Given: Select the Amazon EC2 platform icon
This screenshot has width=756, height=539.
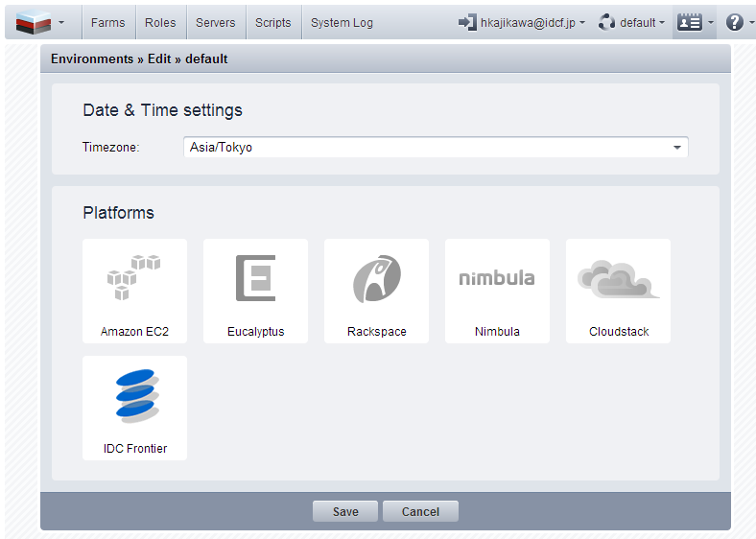Looking at the screenshot, I should (133, 277).
